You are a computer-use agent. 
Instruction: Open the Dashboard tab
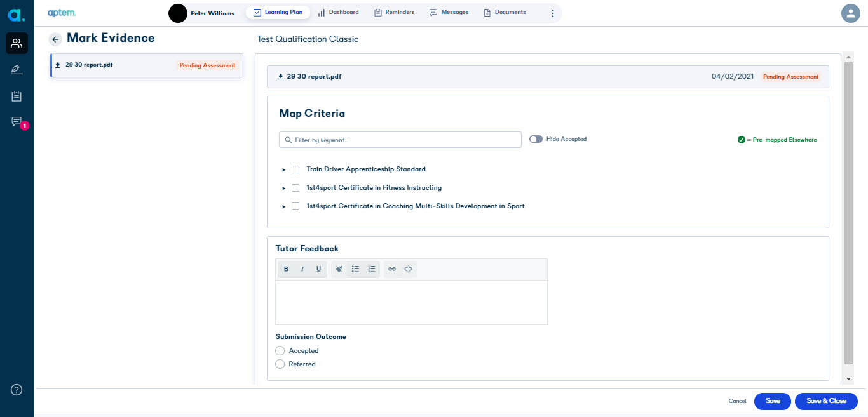coord(338,12)
